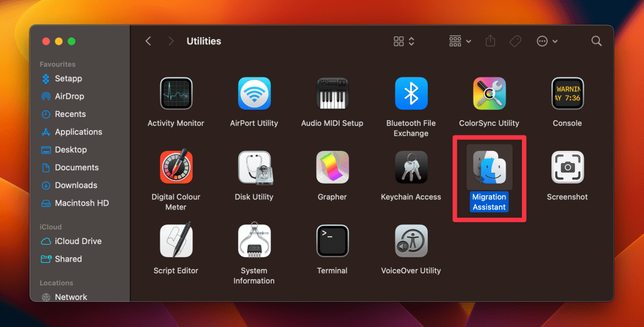Click the green full-screen window button
This screenshot has width=644, height=327.
point(72,41)
